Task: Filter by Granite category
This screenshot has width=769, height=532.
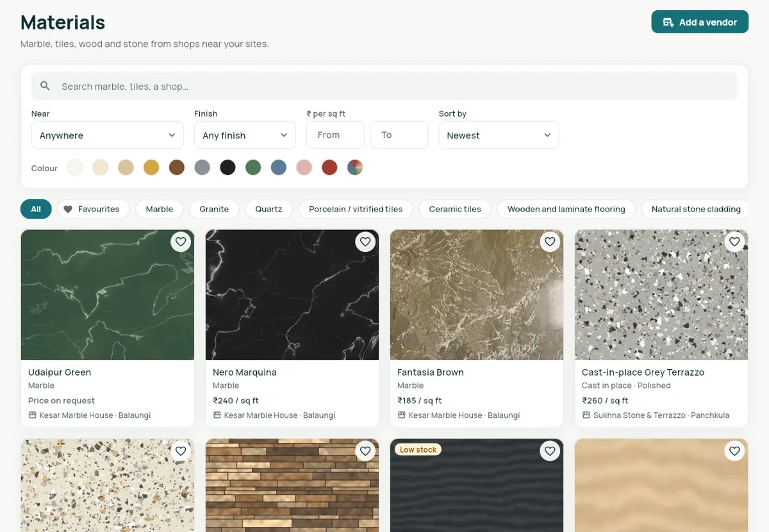Action: (214, 209)
